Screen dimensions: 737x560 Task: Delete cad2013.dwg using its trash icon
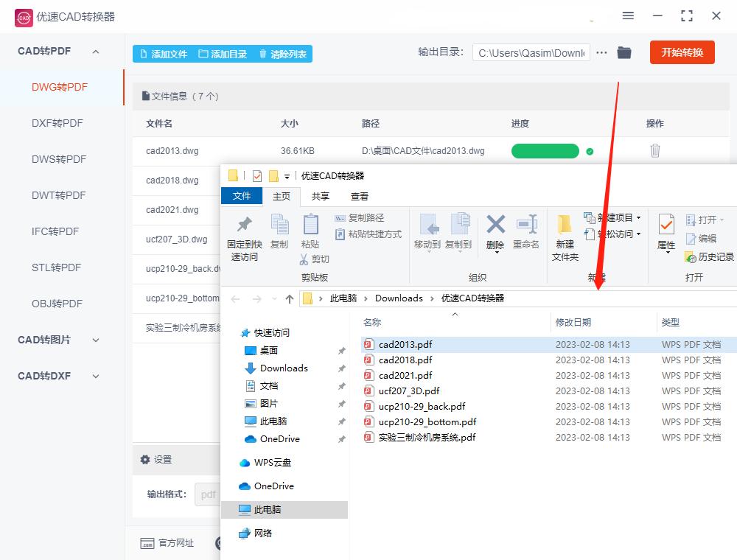[654, 150]
